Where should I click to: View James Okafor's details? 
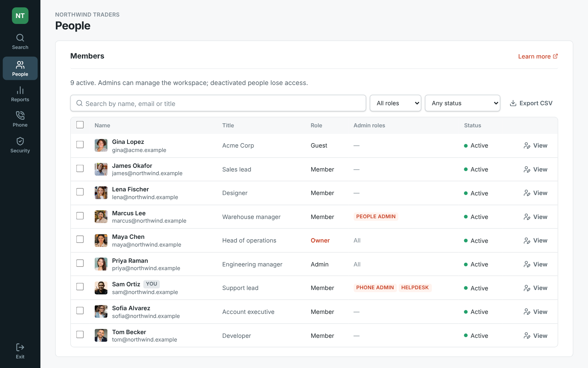tap(535, 169)
